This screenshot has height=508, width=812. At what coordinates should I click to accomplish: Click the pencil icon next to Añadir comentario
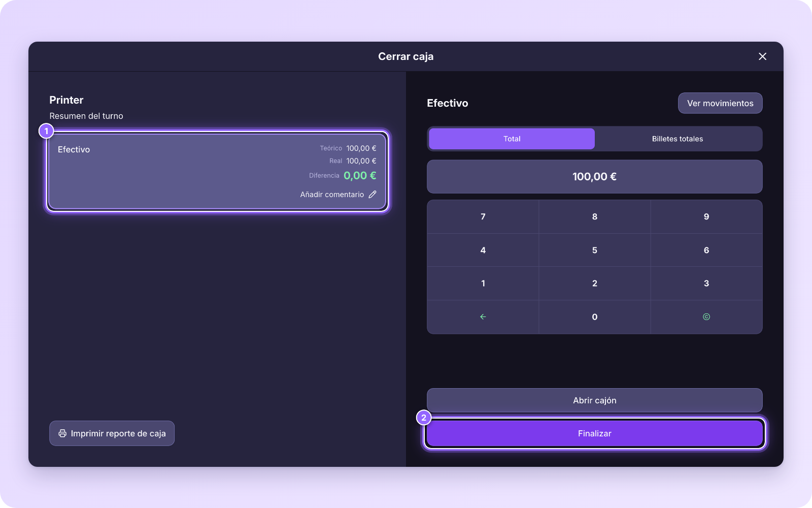pyautogui.click(x=373, y=195)
